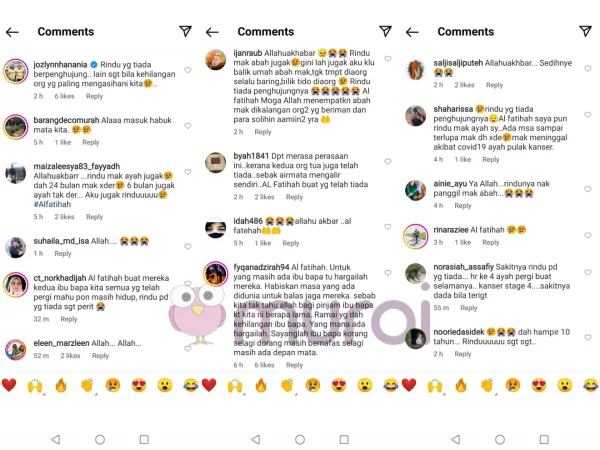Go back using the arrow in the first Comments header

(12, 32)
